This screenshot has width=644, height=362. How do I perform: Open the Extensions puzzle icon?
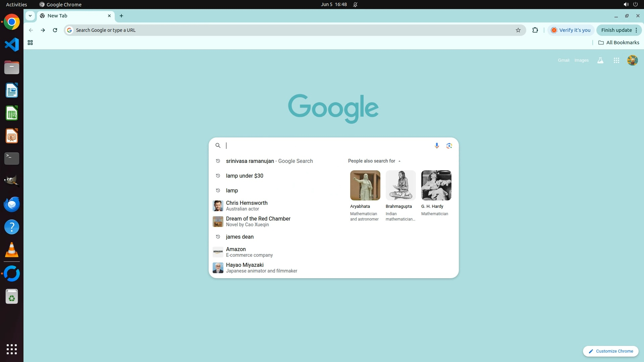click(535, 30)
